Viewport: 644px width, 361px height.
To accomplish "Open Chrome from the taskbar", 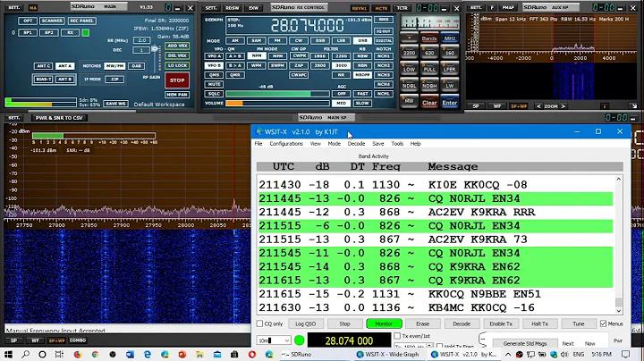I will pyautogui.click(x=95, y=354).
